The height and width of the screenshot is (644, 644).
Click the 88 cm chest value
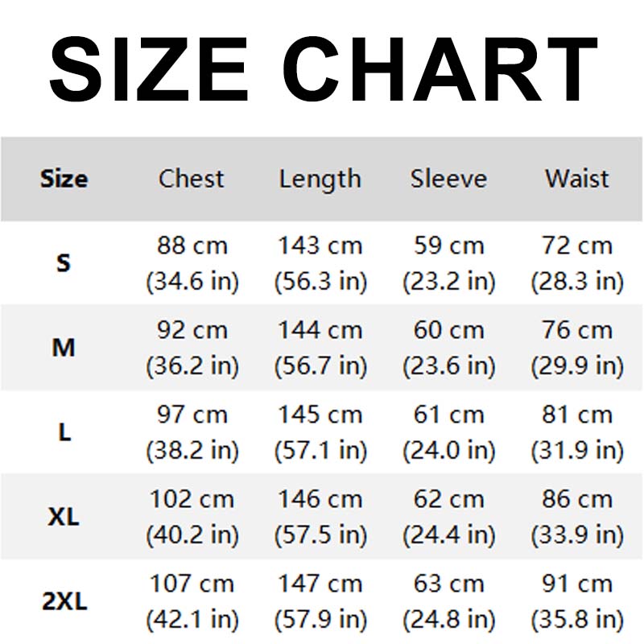click(x=192, y=246)
